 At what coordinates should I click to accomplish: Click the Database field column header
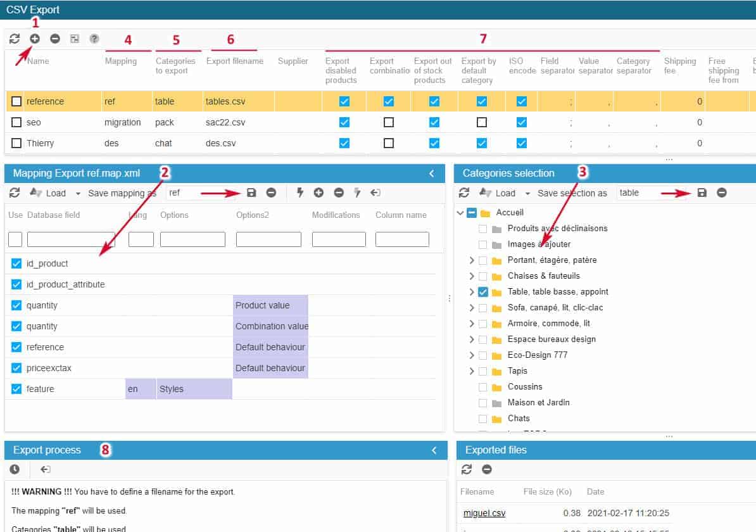tap(53, 215)
